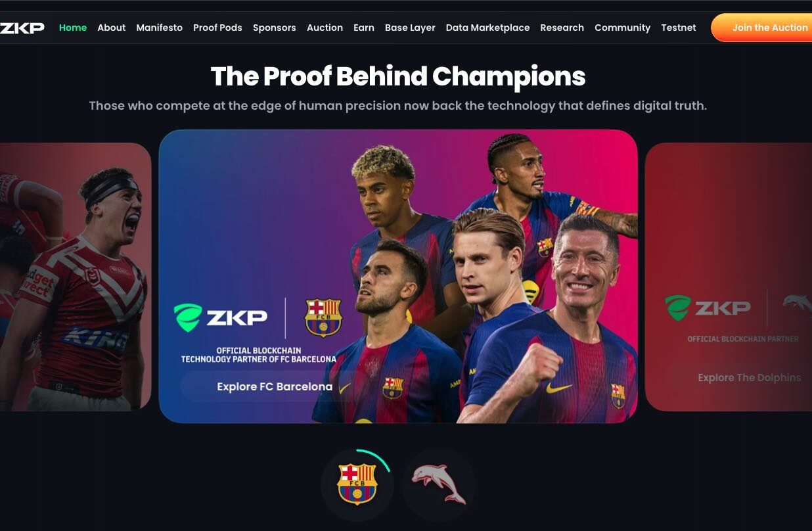Click the Dolphins logo on right card

point(797,307)
